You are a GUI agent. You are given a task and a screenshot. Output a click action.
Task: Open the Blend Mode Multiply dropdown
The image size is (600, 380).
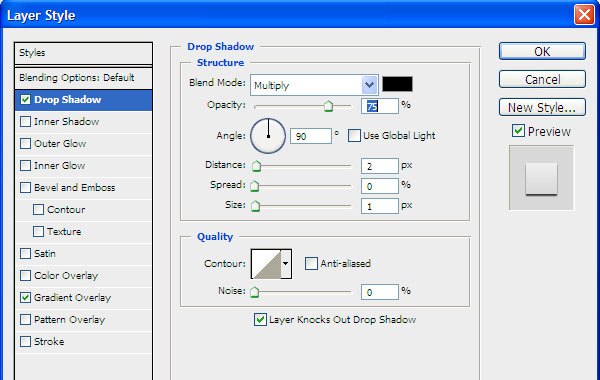[314, 85]
